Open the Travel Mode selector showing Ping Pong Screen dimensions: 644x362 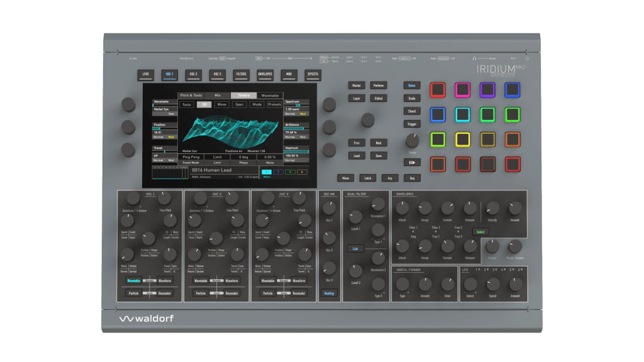point(191,157)
